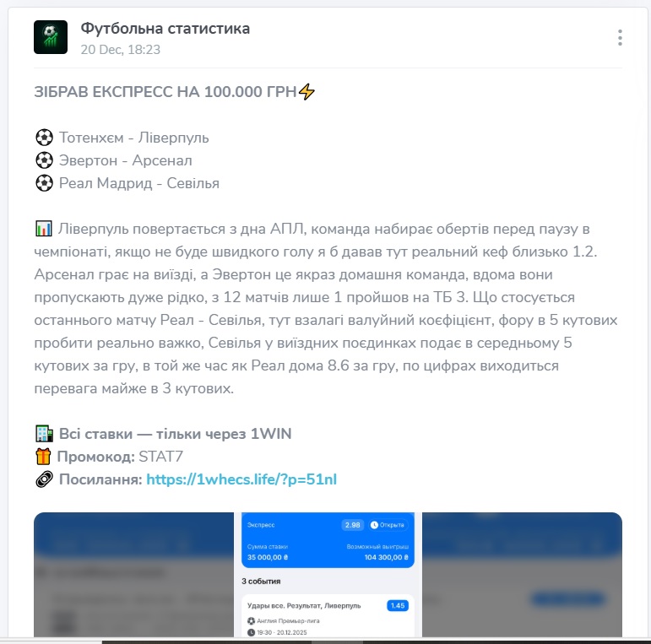
Task: Click soccer ball icon beside Тотенхєм - Ліверпуль
Action: [x=44, y=138]
